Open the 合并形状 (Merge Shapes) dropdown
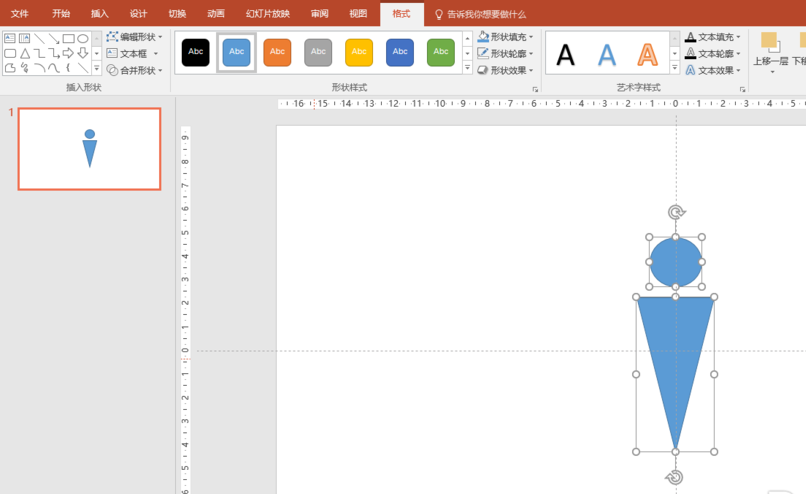 [x=135, y=71]
